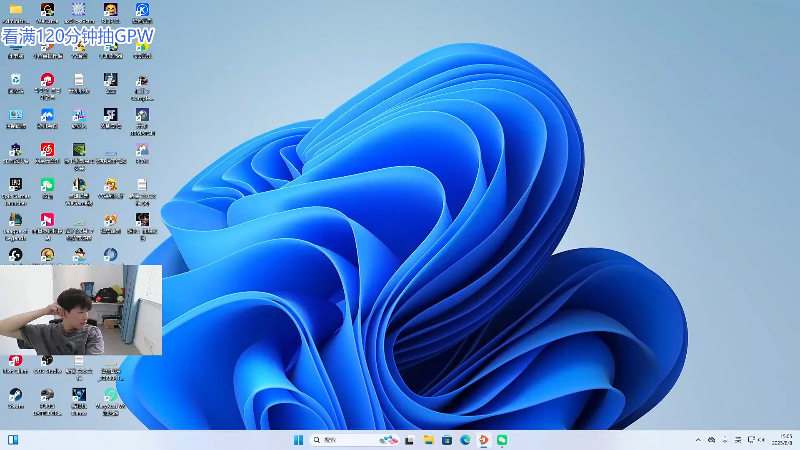This screenshot has height=450, width=800.
Task: Open the text document icon beside Recycle Bin row
Action: tap(79, 80)
